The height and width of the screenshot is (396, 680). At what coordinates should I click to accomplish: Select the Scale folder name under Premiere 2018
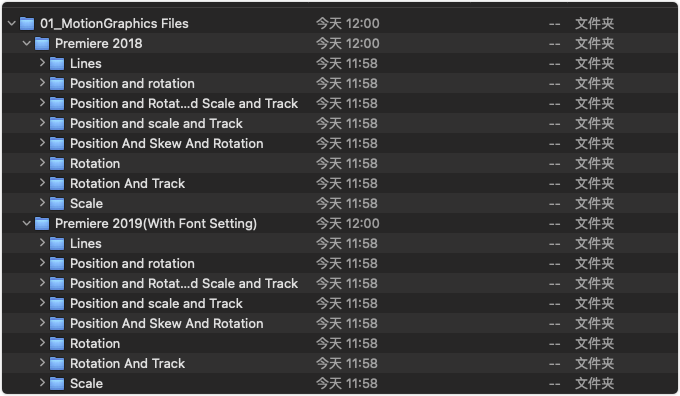(x=86, y=203)
